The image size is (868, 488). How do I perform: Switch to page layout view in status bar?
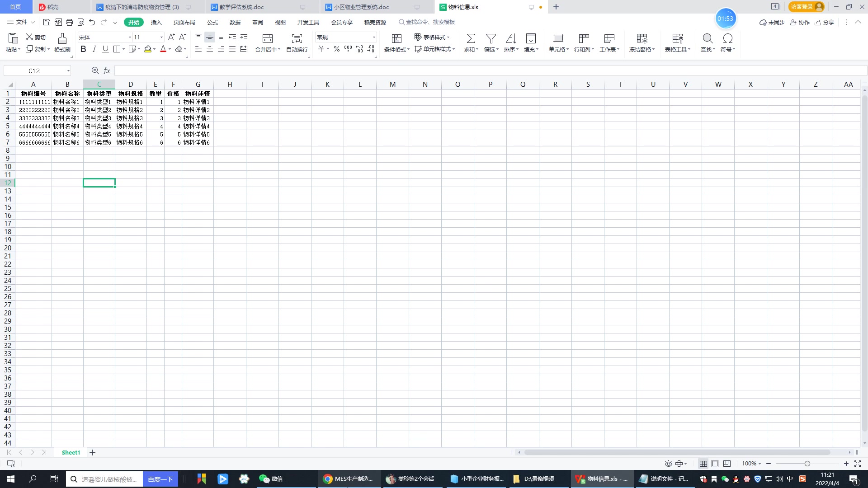point(715,464)
